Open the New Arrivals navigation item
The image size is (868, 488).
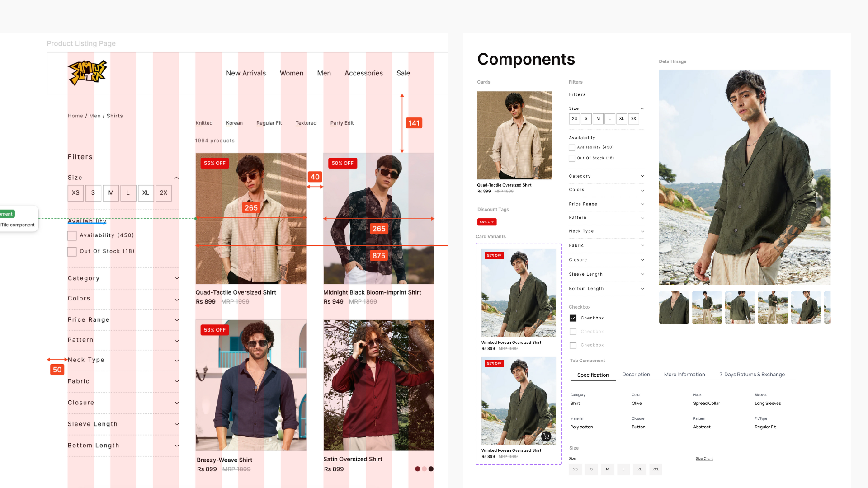tap(246, 73)
